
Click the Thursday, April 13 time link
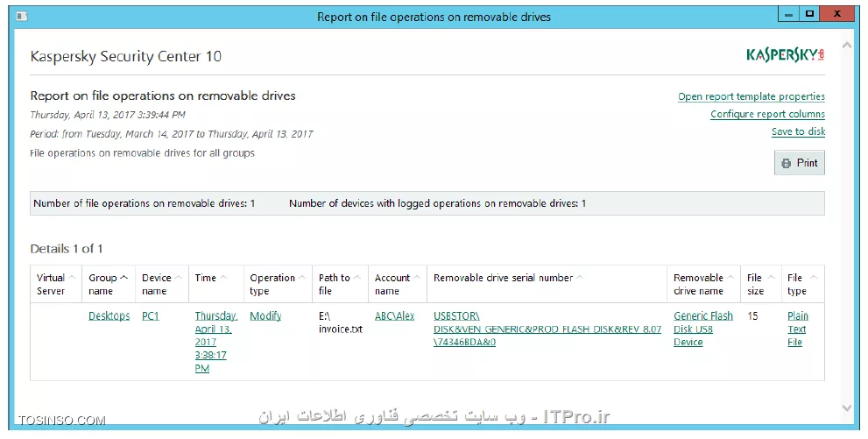[215, 342]
